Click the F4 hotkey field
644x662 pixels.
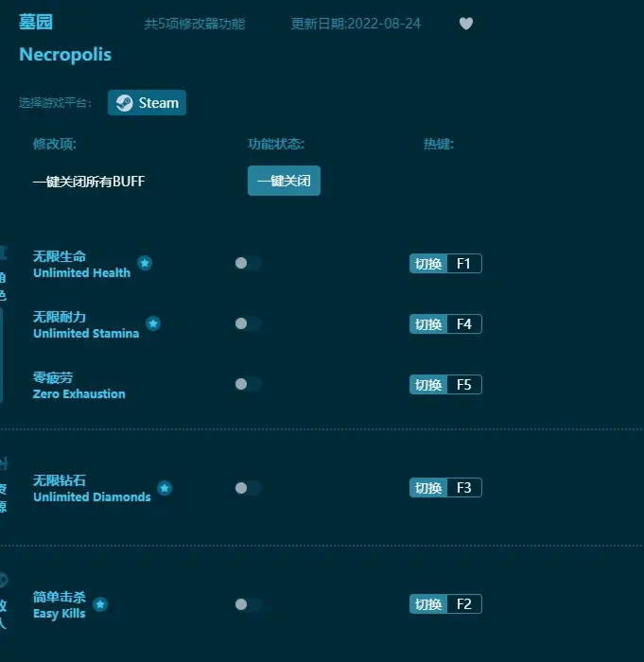[464, 324]
